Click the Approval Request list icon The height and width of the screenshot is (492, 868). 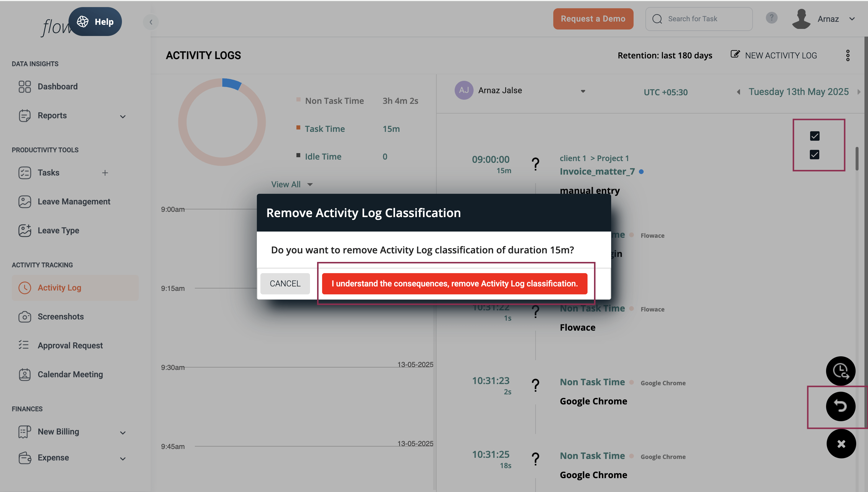[x=24, y=345]
